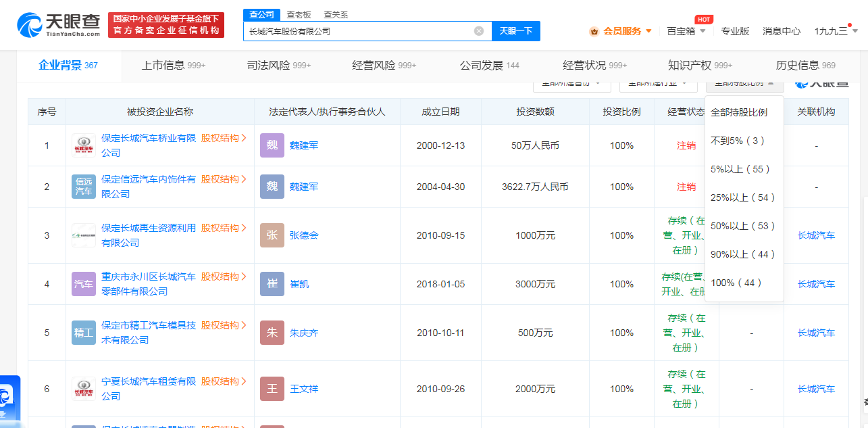This screenshot has height=428, width=868.
Task: Open the 企业背景 tab
Action: [68, 66]
